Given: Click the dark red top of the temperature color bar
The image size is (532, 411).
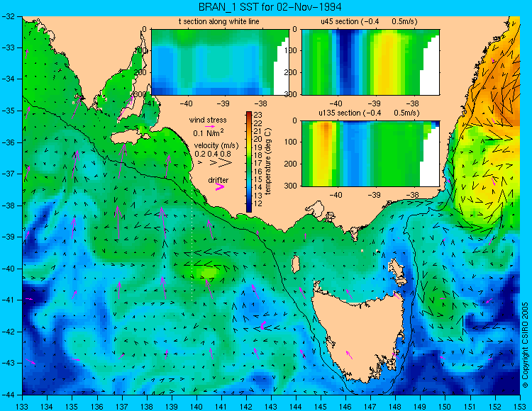Looking at the screenshot, I should pos(249,114).
